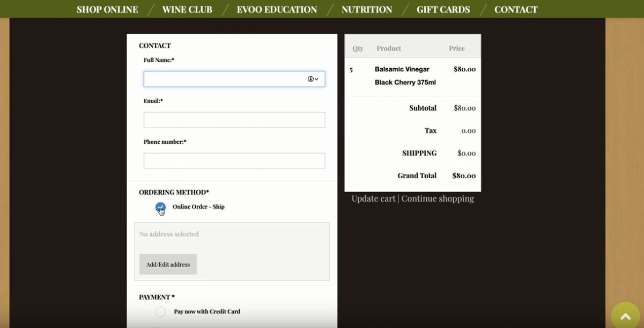644x328 pixels.
Task: Click the Qty column header
Action: click(x=358, y=48)
